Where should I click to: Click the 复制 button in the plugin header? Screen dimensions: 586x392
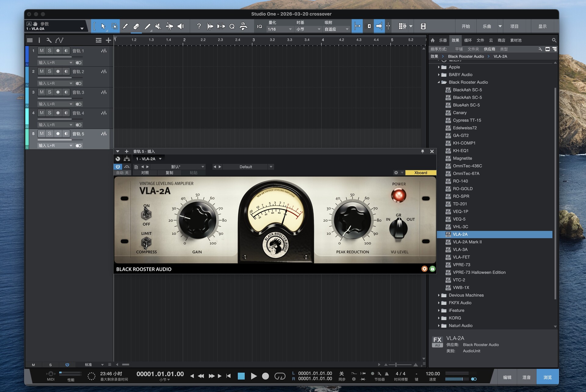coord(170,173)
